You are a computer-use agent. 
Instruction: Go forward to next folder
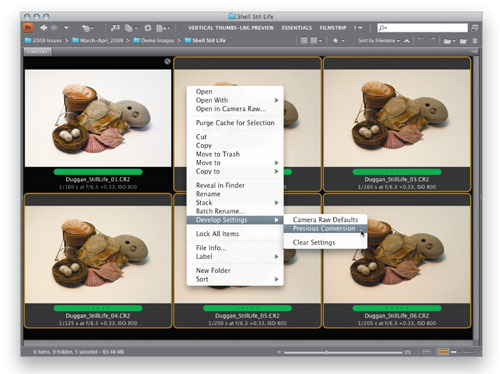[54, 28]
